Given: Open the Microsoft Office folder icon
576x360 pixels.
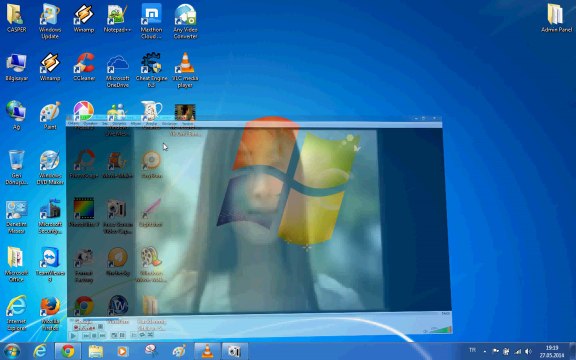Looking at the screenshot, I should [16, 264].
